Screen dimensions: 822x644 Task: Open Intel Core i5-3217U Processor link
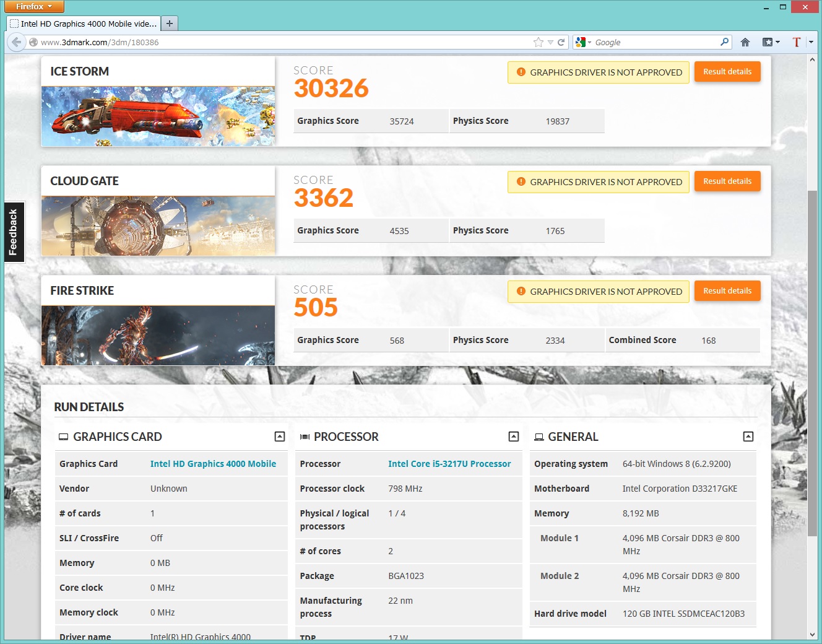click(449, 464)
